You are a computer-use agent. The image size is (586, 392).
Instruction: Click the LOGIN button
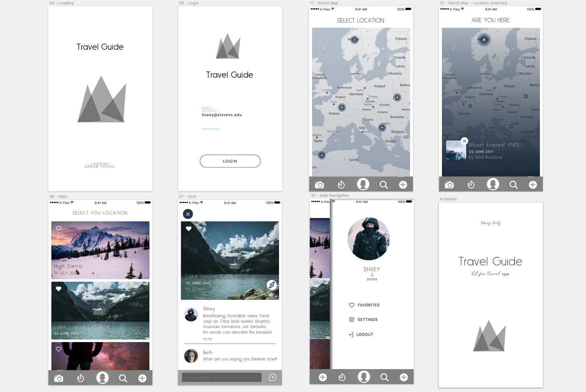click(x=230, y=161)
